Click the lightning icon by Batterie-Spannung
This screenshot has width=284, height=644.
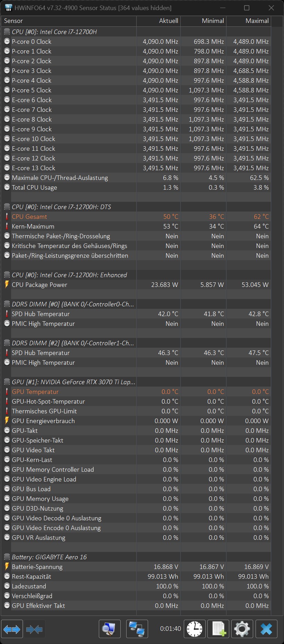pos(7,567)
